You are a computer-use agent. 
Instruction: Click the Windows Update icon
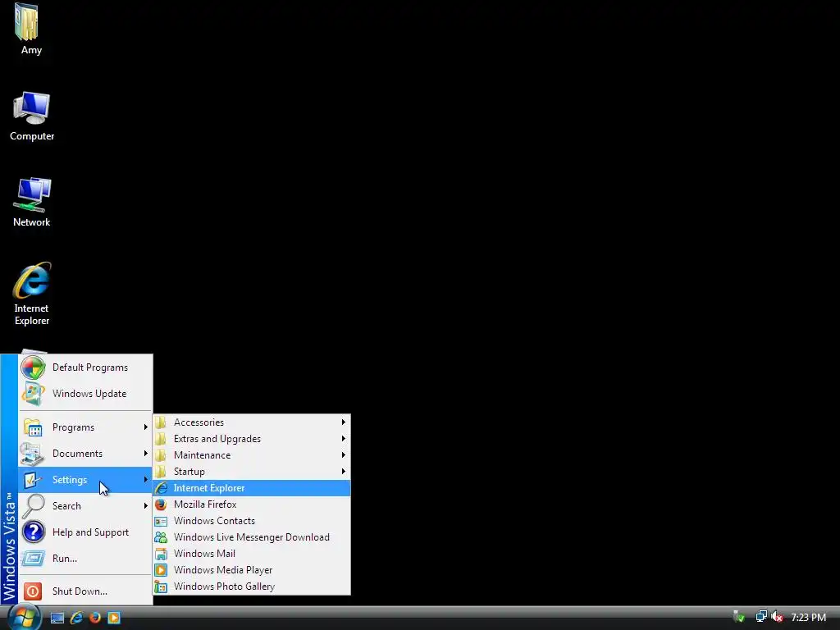33,394
